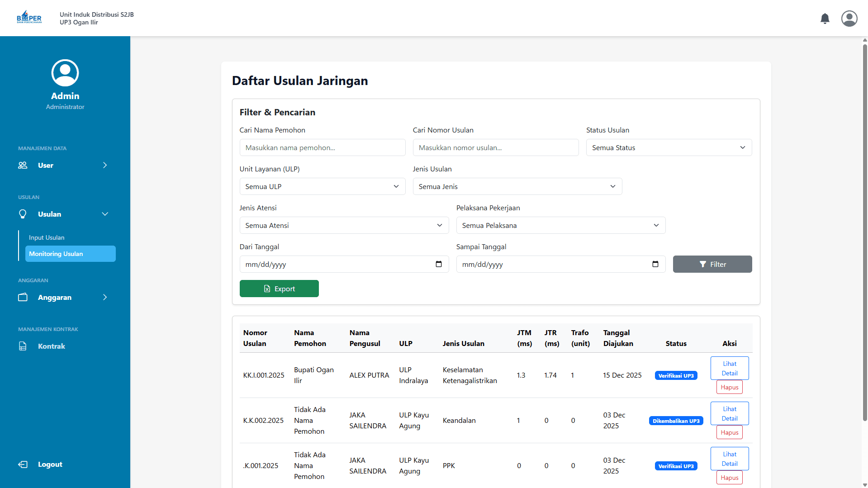Open Lihat Detail for .K.001.2025 row
Viewport: 868px width, 488px height.
(x=730, y=459)
